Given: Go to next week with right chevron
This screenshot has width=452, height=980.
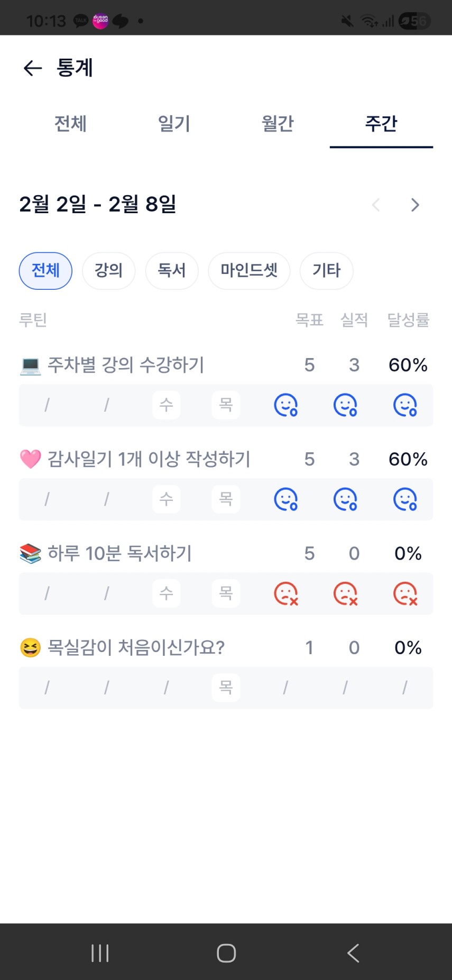Looking at the screenshot, I should 415,205.
